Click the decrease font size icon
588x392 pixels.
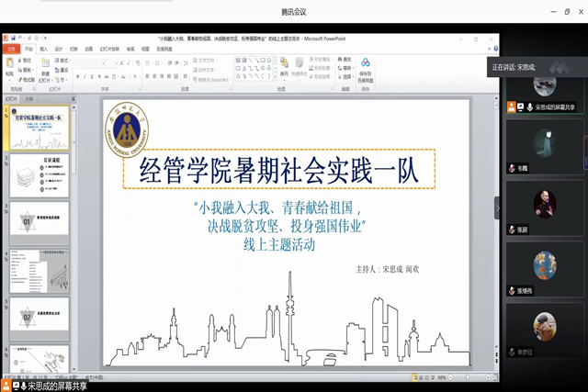(129, 63)
